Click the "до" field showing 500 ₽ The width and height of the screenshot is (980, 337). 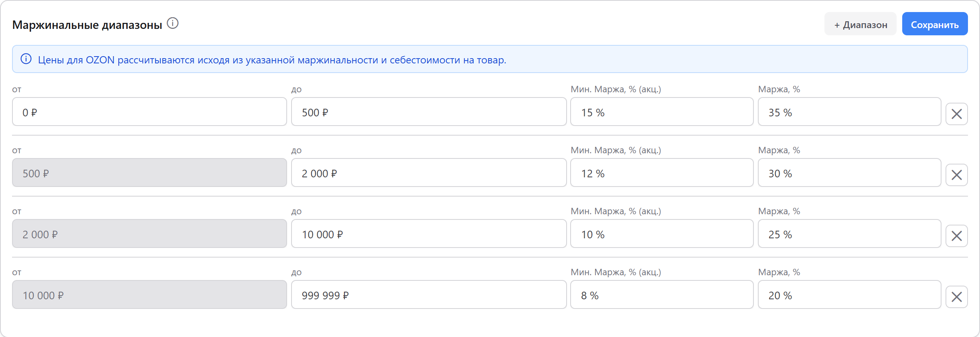[x=428, y=112]
